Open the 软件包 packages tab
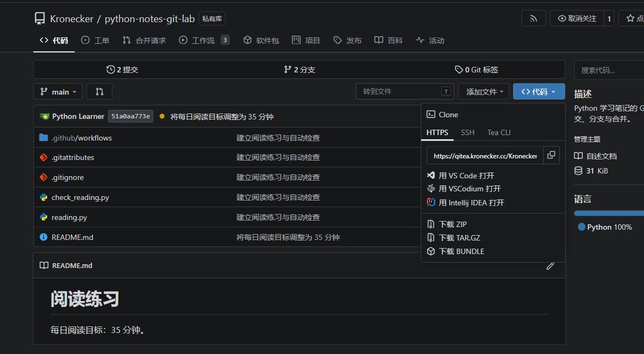Image resolution: width=644 pixels, height=354 pixels. pos(261,40)
